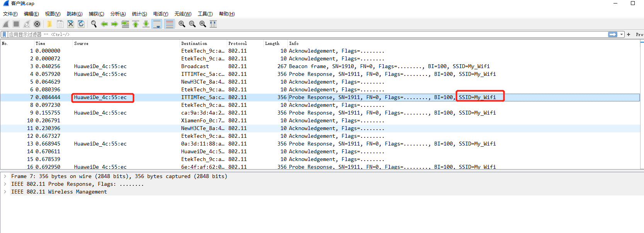The height and width of the screenshot is (233, 644).
Task: Sort by the Length column header
Action: click(276, 43)
